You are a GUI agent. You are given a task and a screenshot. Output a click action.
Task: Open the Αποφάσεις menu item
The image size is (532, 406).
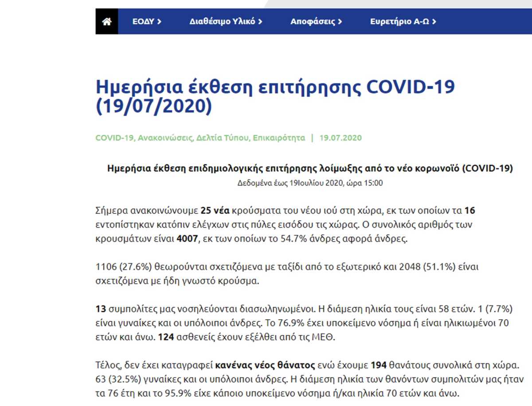tap(313, 21)
